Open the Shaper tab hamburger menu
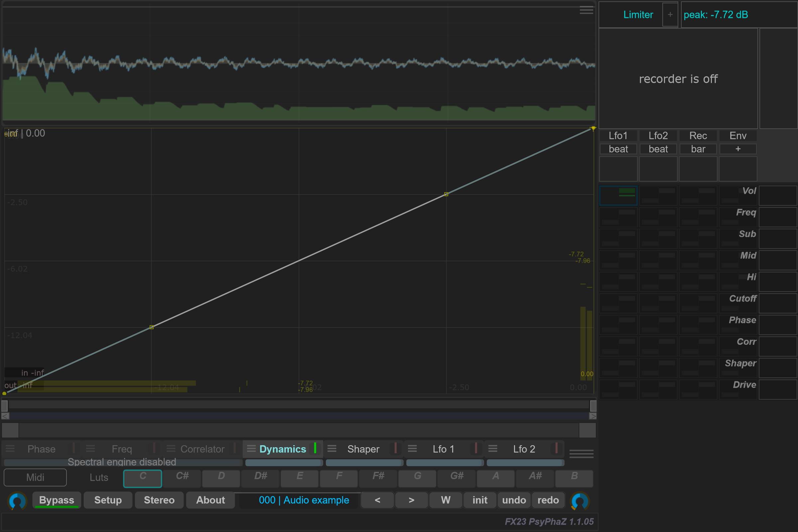The width and height of the screenshot is (798, 532). tap(332, 449)
